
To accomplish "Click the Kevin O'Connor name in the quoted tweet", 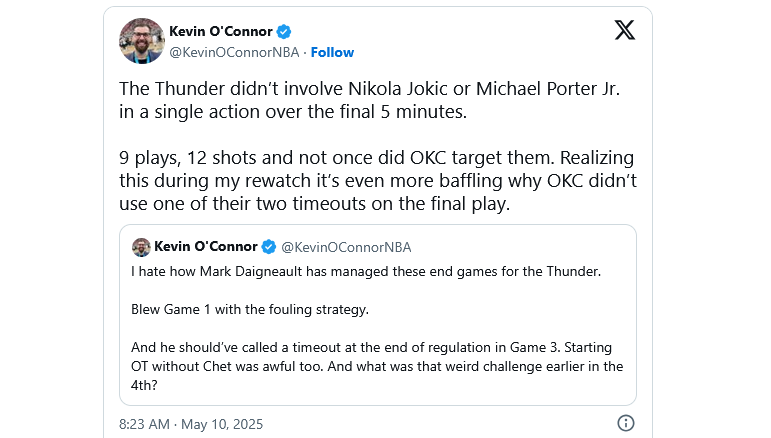I will point(205,247).
